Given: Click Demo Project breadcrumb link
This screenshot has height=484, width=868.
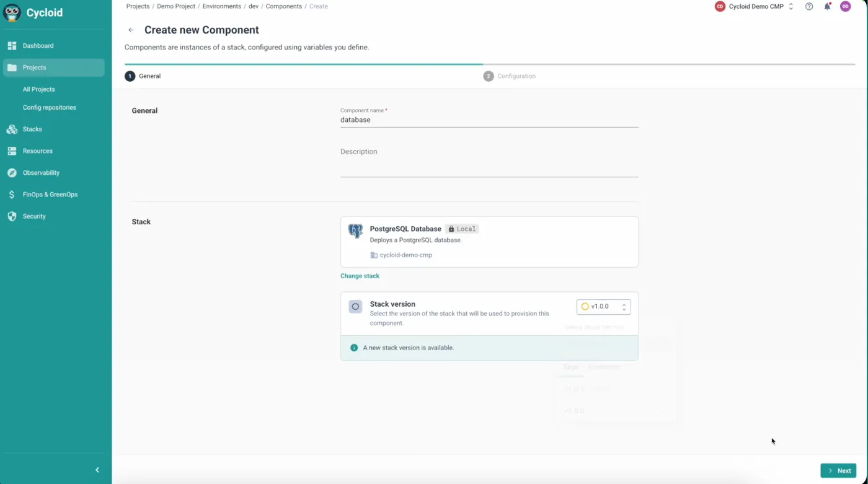Looking at the screenshot, I should coord(176,6).
